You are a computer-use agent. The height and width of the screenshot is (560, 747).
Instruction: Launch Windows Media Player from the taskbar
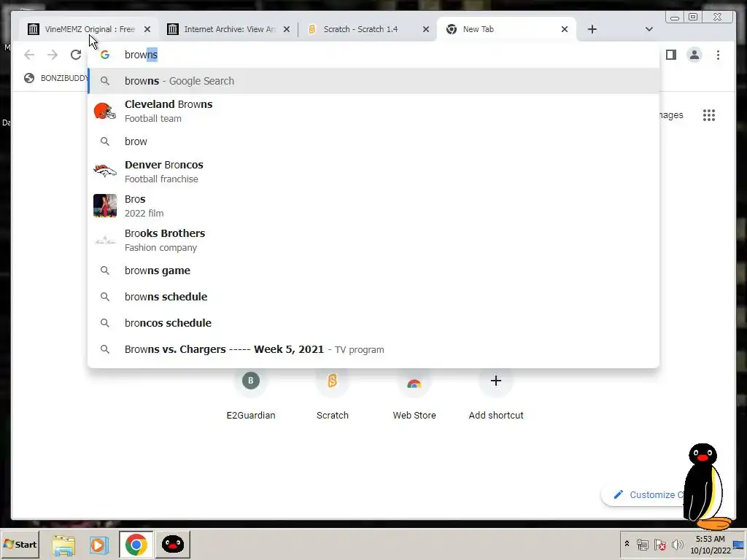coord(99,544)
